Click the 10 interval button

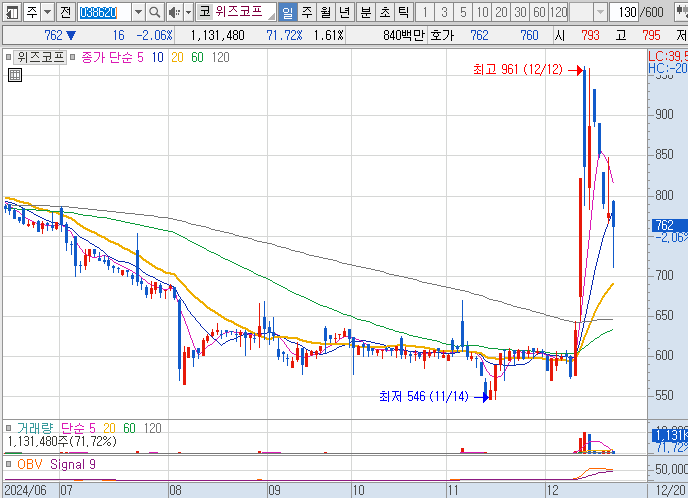point(482,12)
